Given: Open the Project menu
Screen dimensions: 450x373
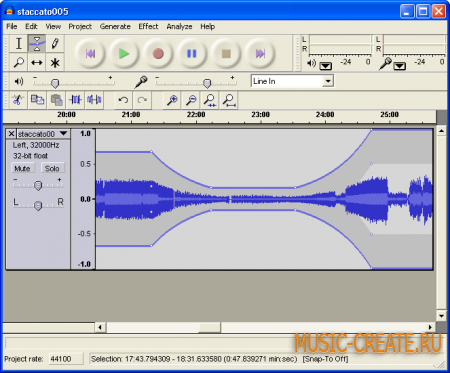Looking at the screenshot, I should tap(80, 26).
